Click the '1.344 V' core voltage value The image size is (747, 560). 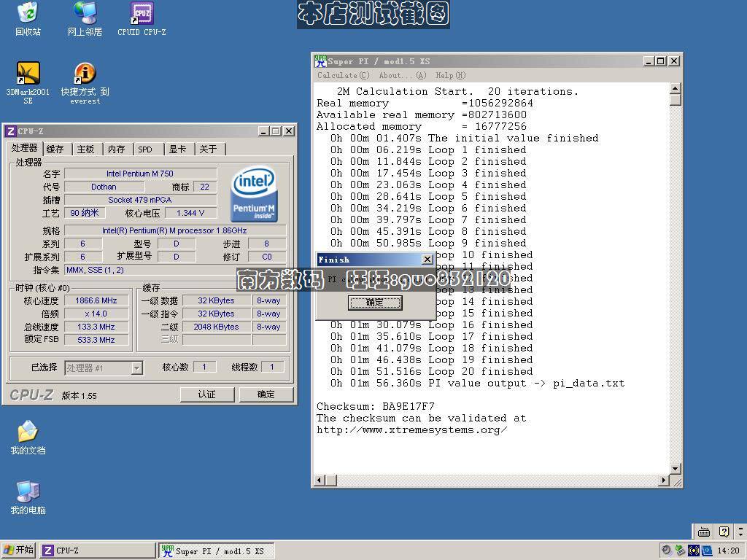190,213
